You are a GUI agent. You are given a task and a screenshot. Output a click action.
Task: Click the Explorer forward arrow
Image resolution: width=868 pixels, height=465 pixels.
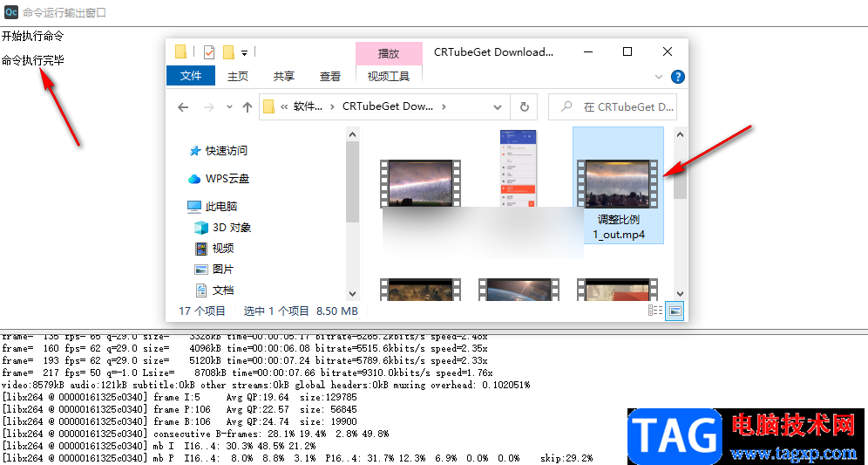pos(209,107)
